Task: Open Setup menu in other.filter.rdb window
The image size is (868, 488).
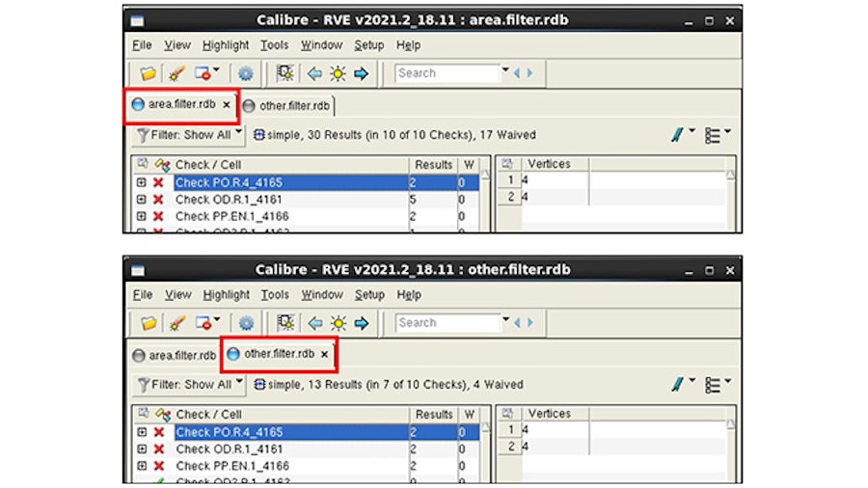Action: click(369, 295)
